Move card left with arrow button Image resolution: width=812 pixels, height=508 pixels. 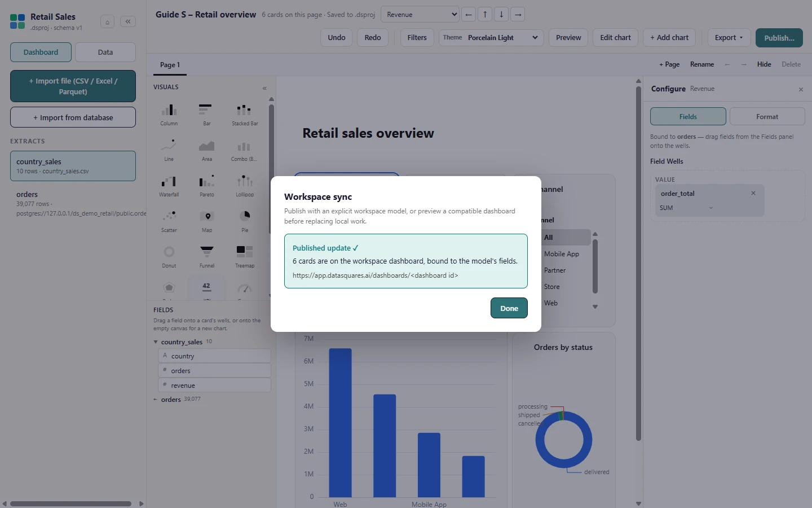click(469, 15)
